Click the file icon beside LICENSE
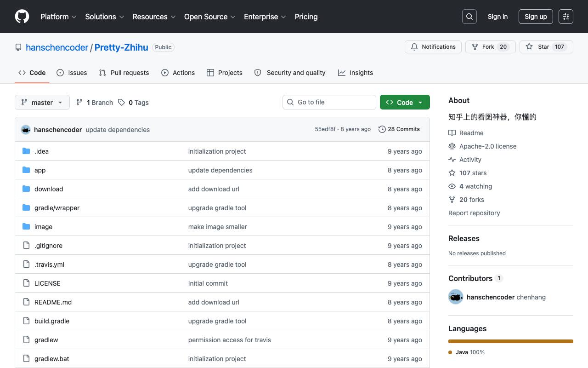Screen dimensions: 588x368 pos(26,283)
